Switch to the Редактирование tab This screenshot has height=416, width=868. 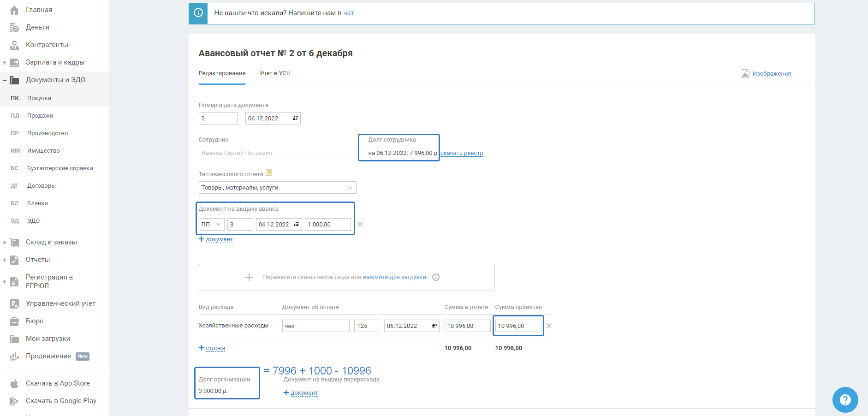pyautogui.click(x=222, y=73)
